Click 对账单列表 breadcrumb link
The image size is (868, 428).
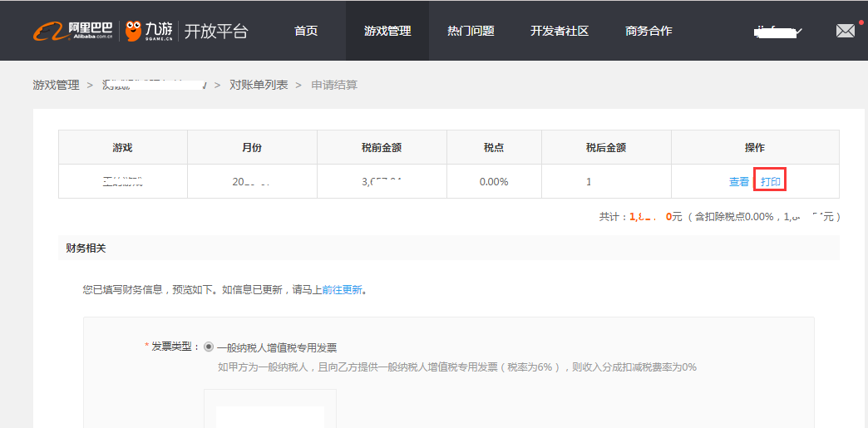[x=259, y=85]
